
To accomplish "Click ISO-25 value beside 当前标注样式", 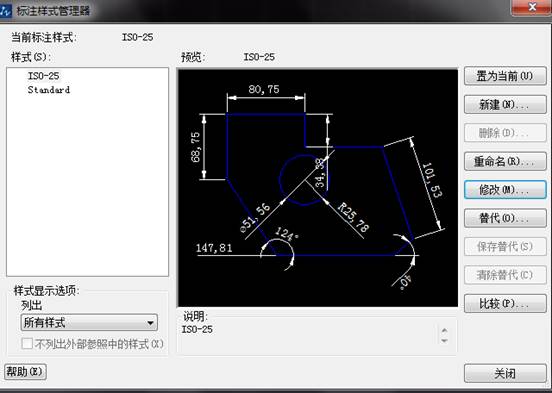I will click(x=137, y=37).
